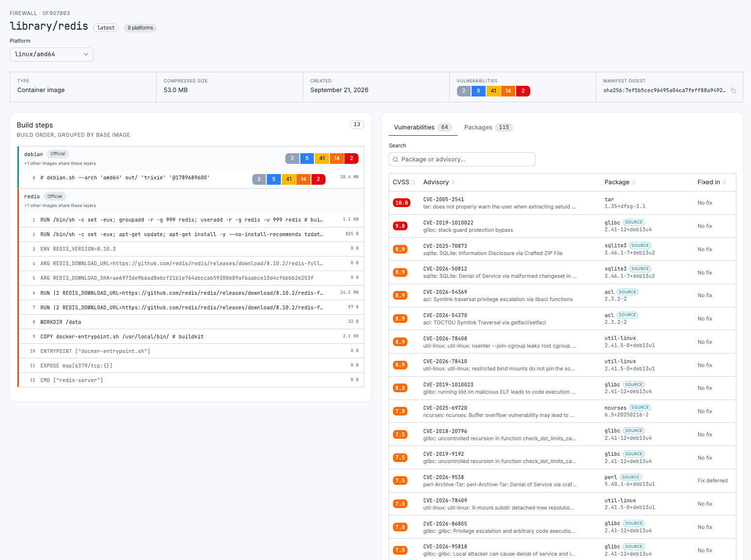The width and height of the screenshot is (751, 560).
Task: Open advisory CVE-2026-78408
Action: (445, 338)
